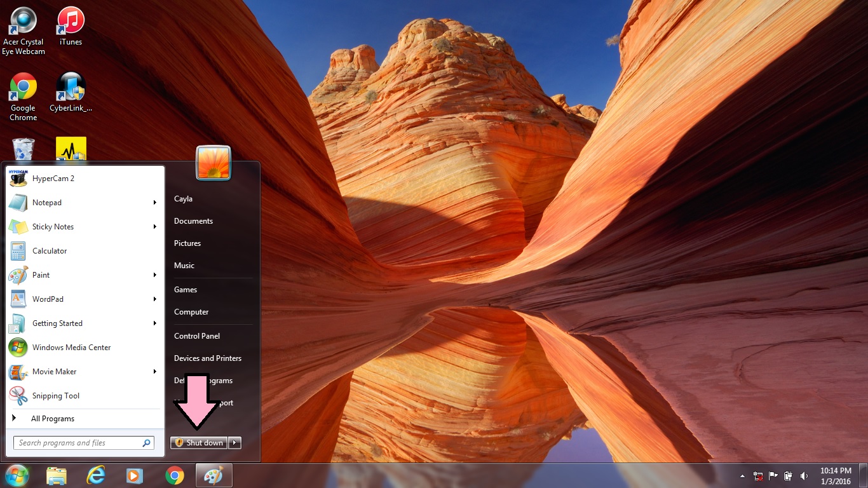Open Windows Explorer from the taskbar
Screen dimensions: 868x488
(x=57, y=475)
